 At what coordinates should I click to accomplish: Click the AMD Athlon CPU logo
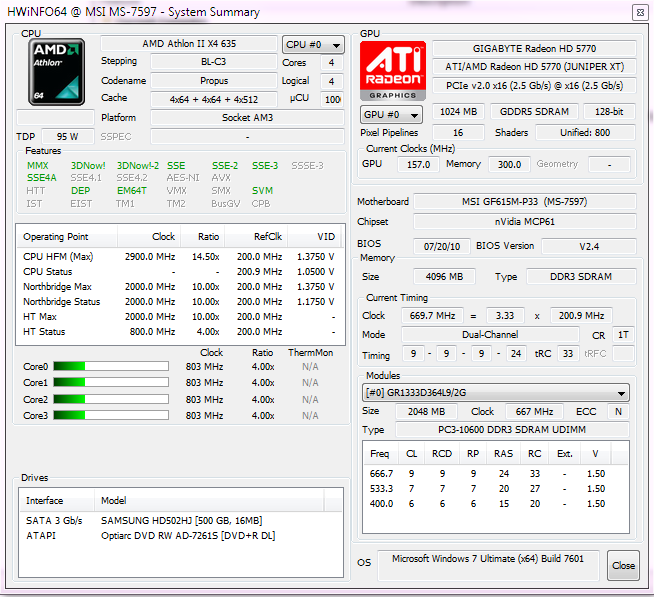click(x=57, y=72)
